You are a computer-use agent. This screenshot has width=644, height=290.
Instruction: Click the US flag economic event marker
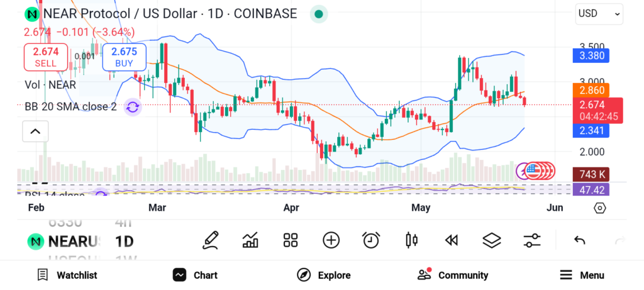(533, 171)
